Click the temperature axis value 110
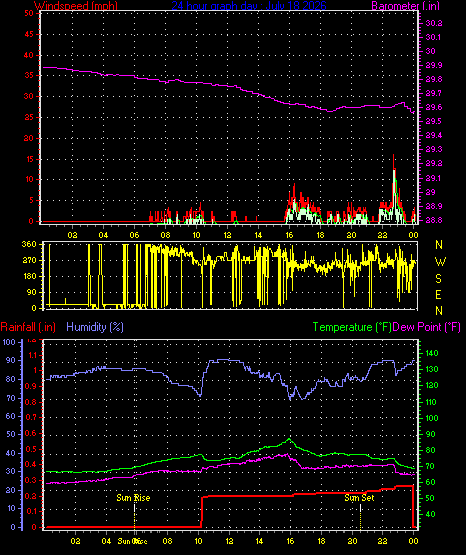This screenshot has height=555, width=466. coord(432,402)
